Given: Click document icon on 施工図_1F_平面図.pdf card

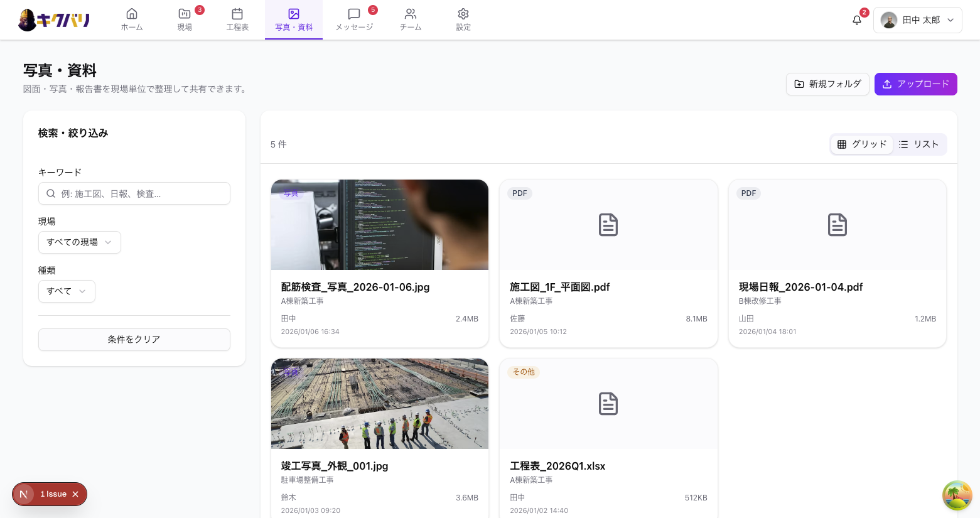Looking at the screenshot, I should pyautogui.click(x=608, y=225).
